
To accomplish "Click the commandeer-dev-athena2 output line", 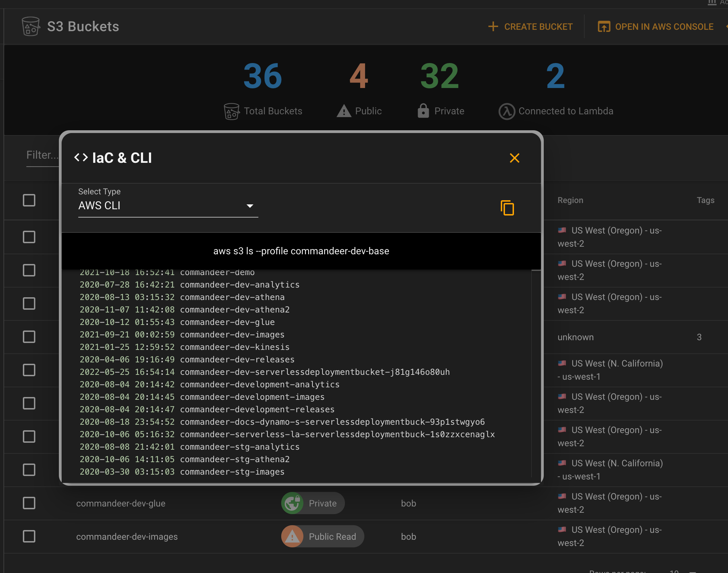I will [185, 310].
